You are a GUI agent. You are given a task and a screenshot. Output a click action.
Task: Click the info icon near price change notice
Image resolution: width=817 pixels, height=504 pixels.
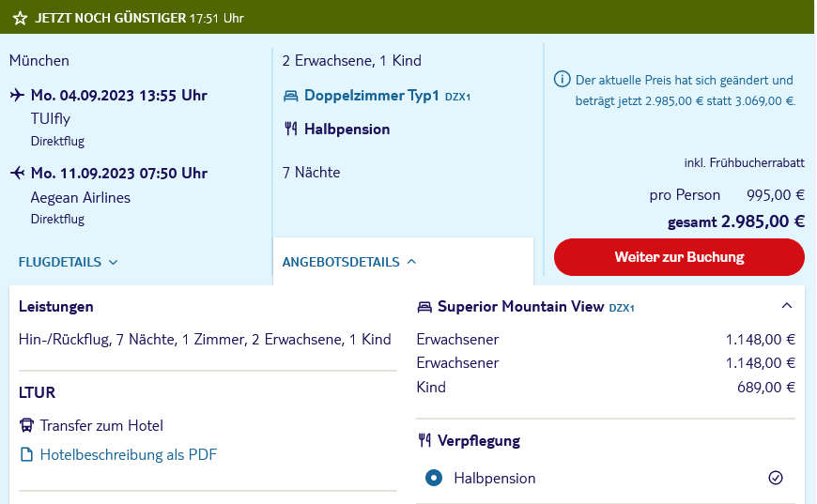click(562, 80)
